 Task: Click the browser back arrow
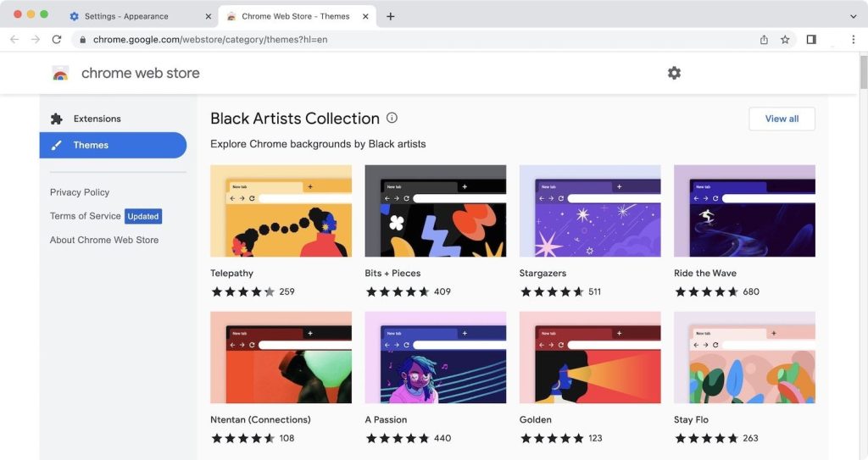click(14, 39)
